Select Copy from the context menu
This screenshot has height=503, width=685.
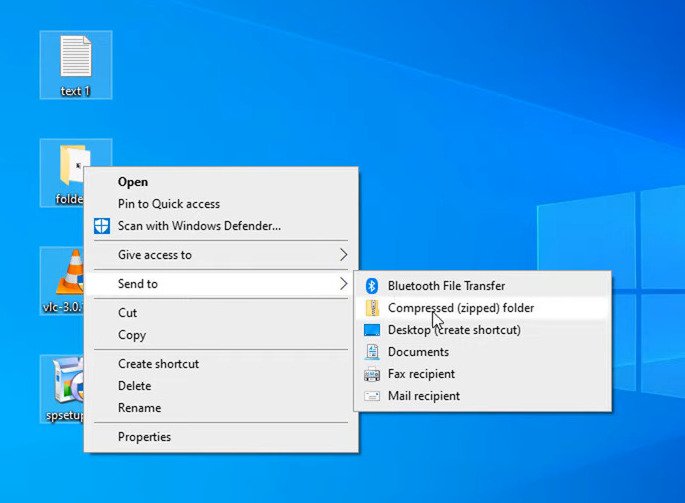click(132, 335)
